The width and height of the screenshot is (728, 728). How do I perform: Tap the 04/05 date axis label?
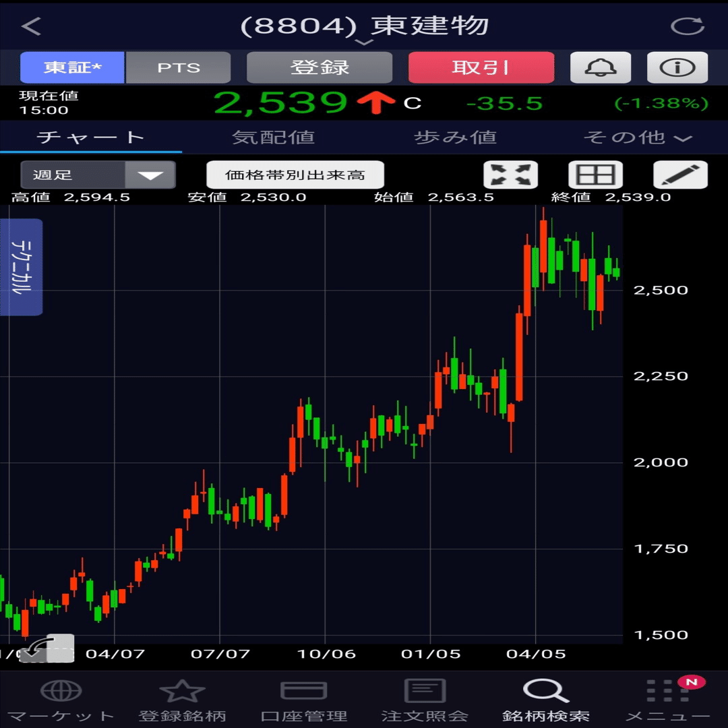(536, 654)
